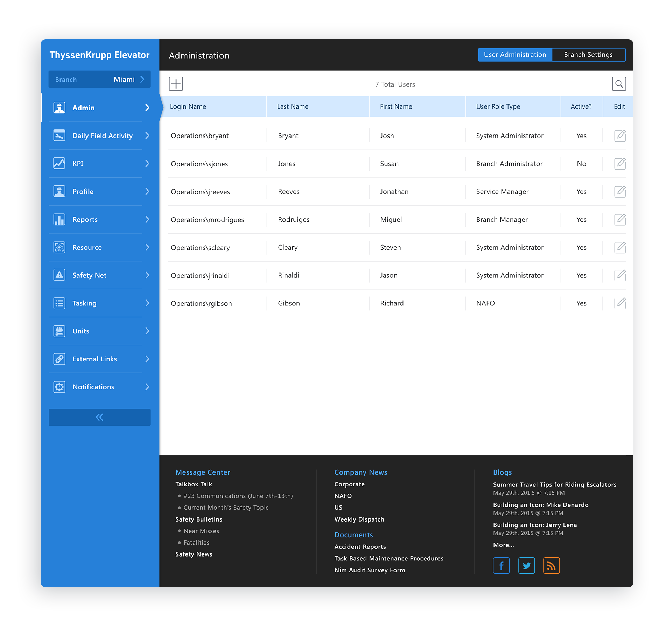This screenshot has width=672, height=628.
Task: Click the Daily Field Activity wrench icon
Action: (x=59, y=135)
